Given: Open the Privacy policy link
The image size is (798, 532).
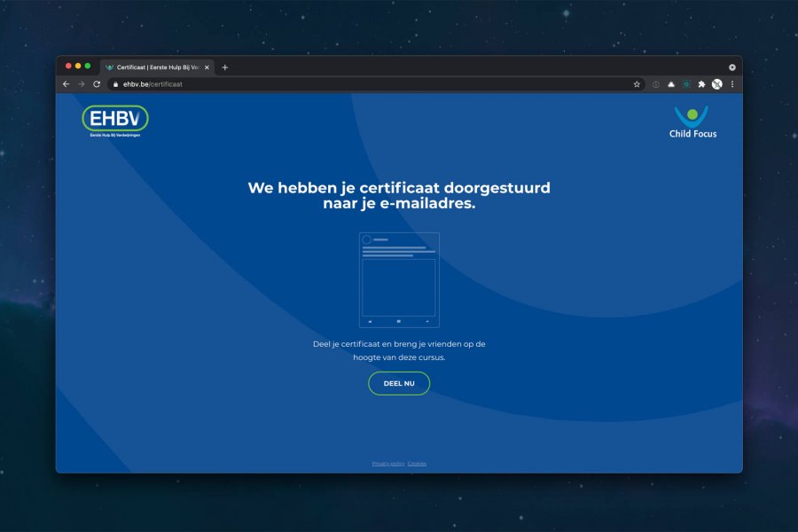Looking at the screenshot, I should [388, 464].
